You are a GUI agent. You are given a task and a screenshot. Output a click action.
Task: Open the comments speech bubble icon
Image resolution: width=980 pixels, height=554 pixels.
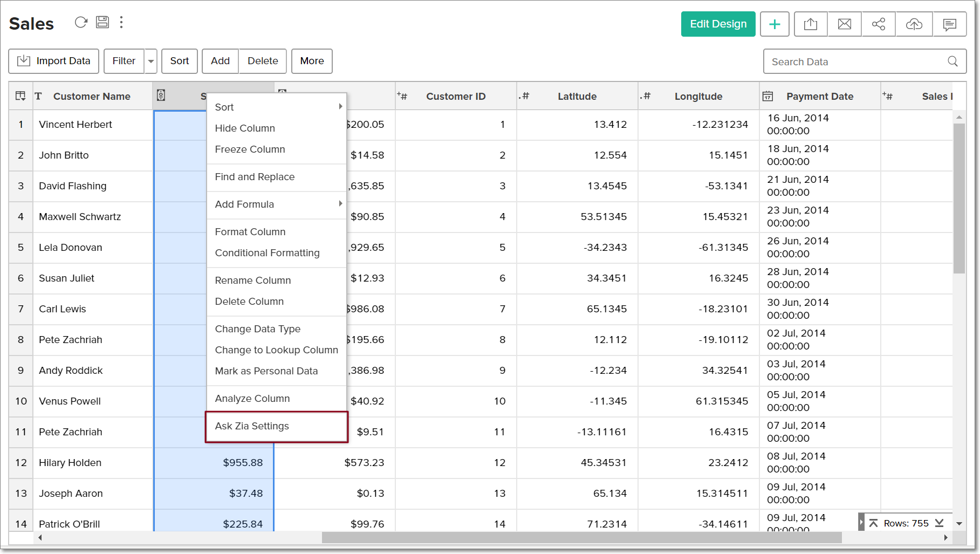(x=949, y=24)
